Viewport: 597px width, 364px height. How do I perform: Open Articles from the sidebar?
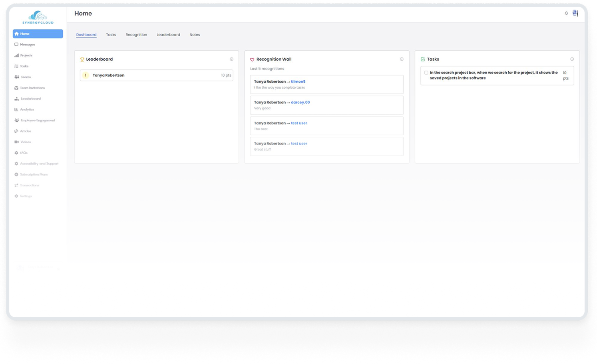[x=25, y=131]
